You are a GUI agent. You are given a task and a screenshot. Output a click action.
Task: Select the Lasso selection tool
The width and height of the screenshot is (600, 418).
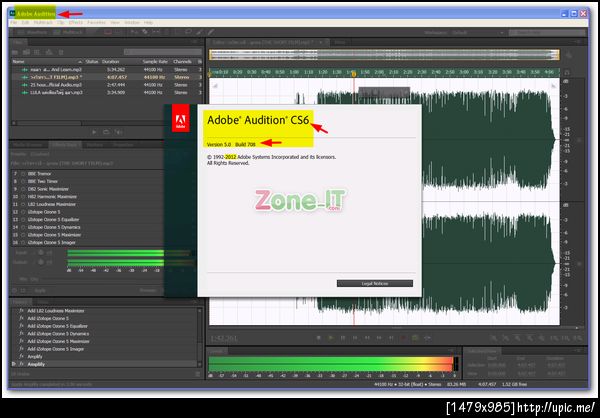click(x=188, y=33)
